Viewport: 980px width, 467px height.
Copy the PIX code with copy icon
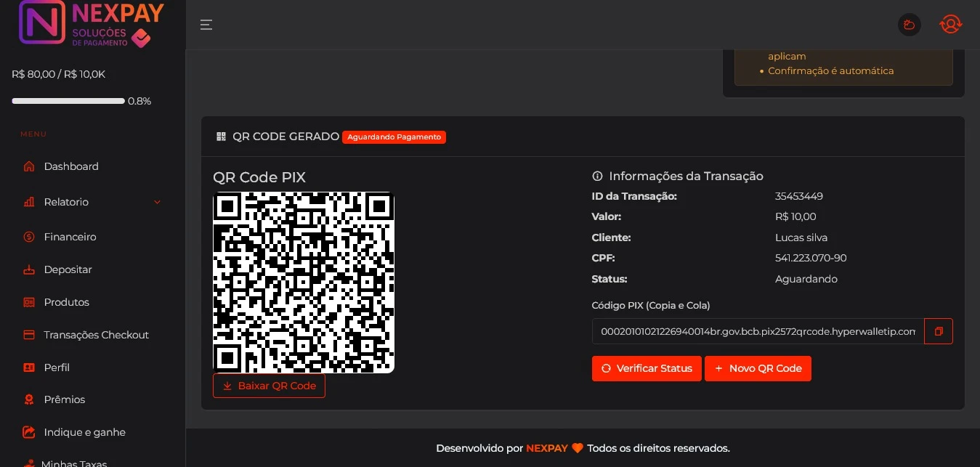[x=938, y=331]
